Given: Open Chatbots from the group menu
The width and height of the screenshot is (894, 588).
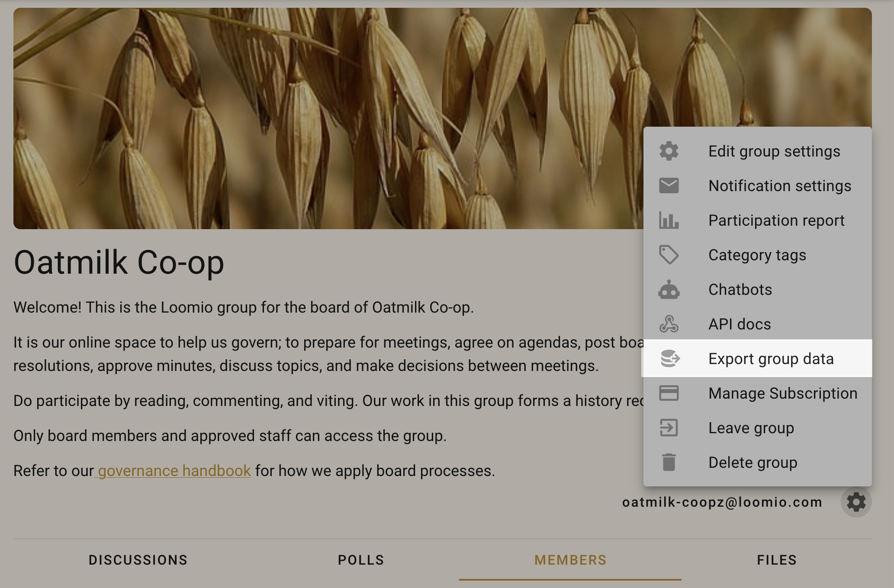Looking at the screenshot, I should click(757, 289).
